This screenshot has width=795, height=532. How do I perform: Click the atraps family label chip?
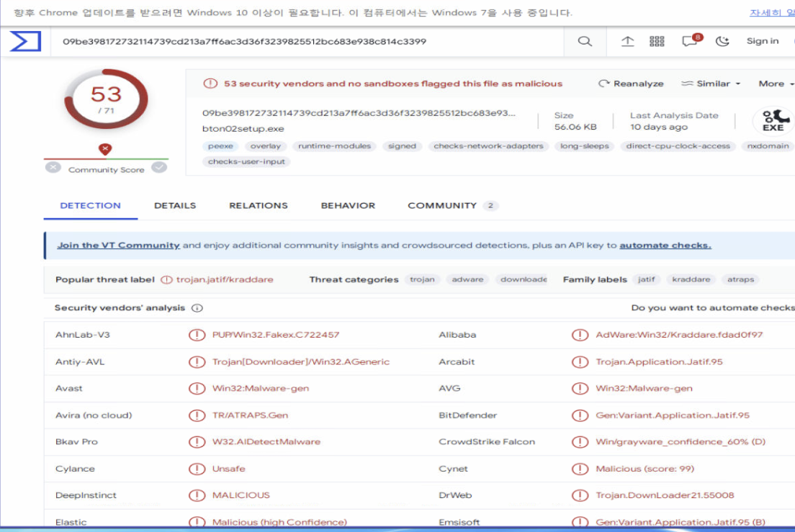[x=740, y=279]
